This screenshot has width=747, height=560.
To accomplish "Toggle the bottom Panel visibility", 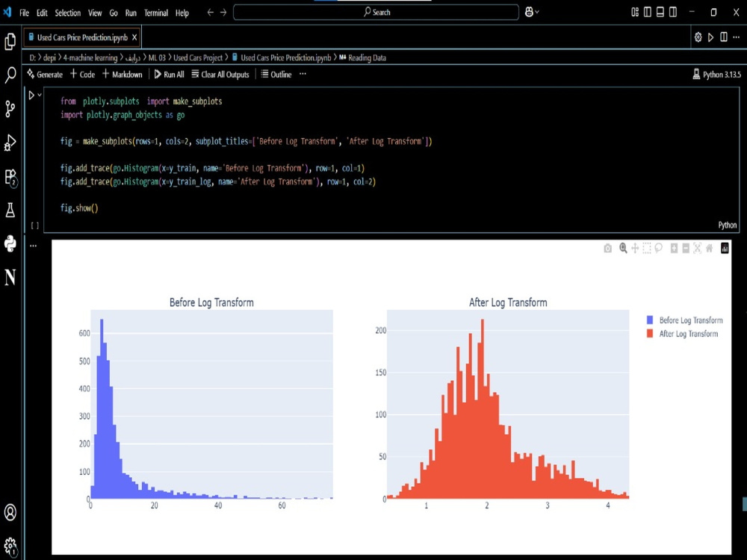I will tap(660, 13).
